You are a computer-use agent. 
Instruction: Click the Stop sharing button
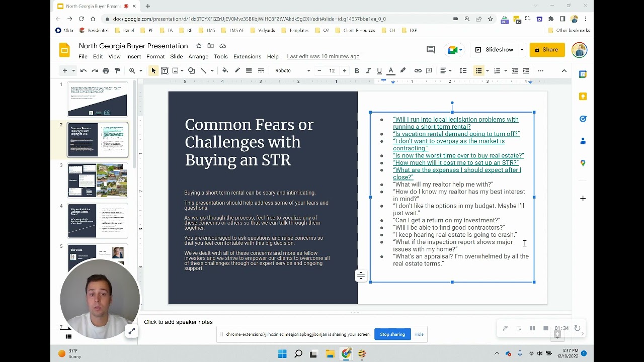point(392,334)
